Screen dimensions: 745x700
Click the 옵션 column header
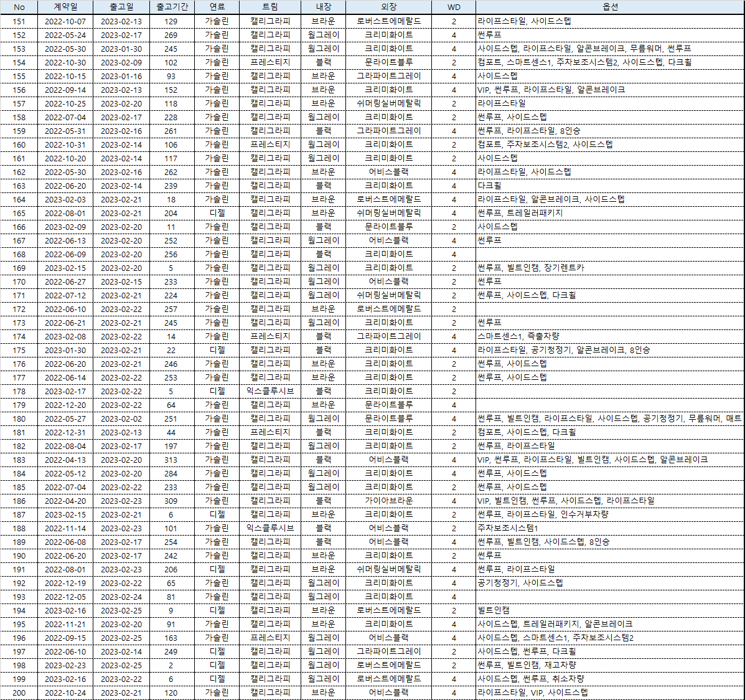610,7
